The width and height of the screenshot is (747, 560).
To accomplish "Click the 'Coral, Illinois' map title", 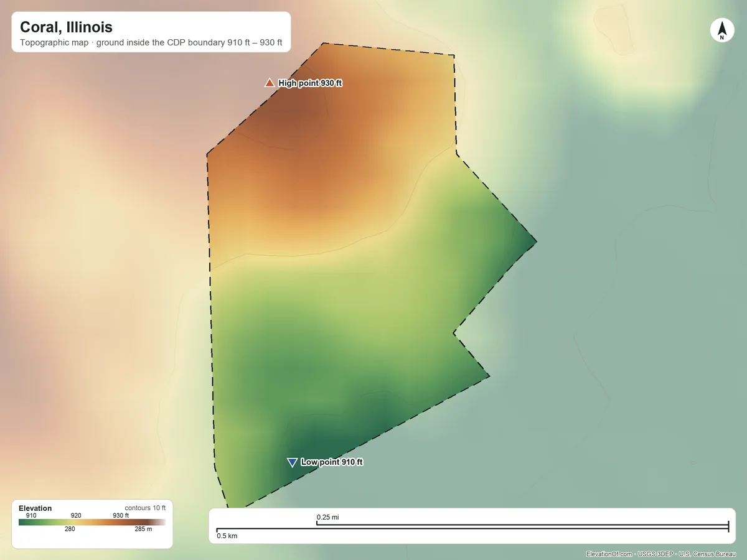I will point(67,27).
